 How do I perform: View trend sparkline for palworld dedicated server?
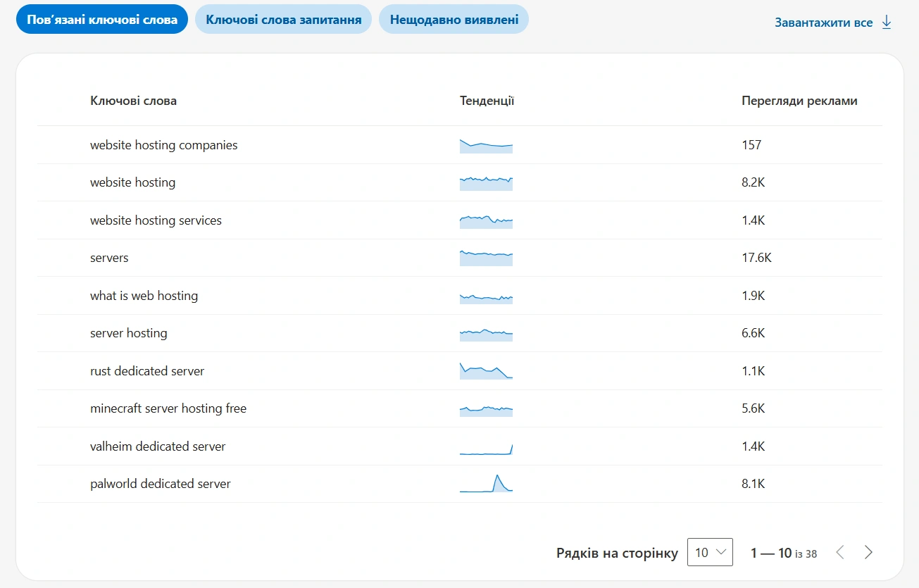pyautogui.click(x=486, y=483)
